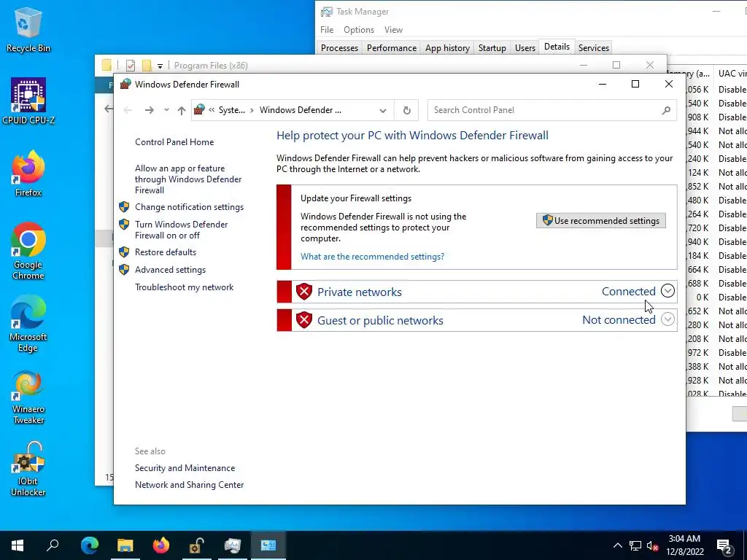The image size is (747, 560).
Task: Go up one level in Control Panel
Action: [x=182, y=111]
